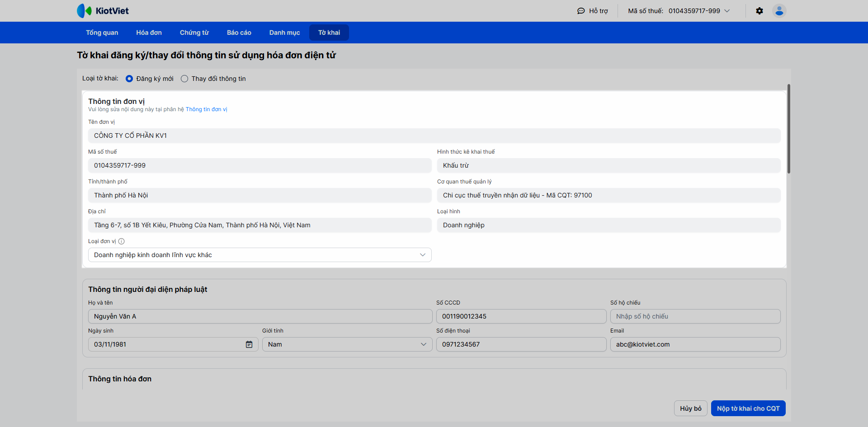Open the Giới tính dropdown
Viewport: 868px width, 427px height.
[x=347, y=344]
